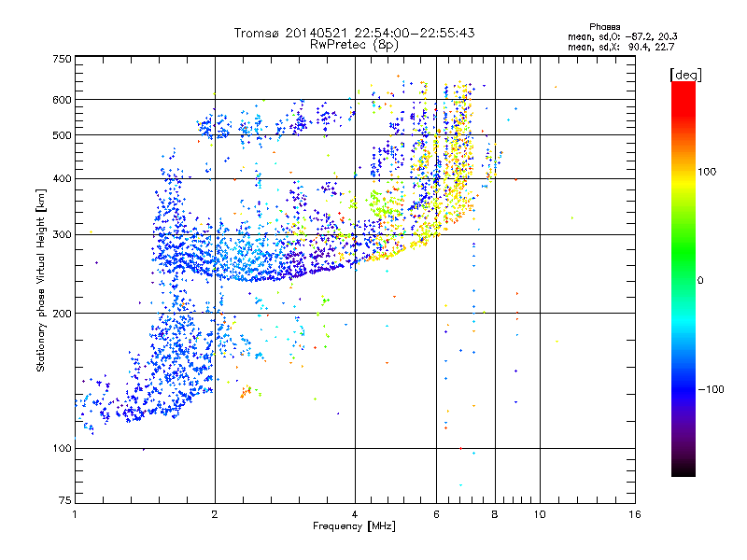The height and width of the screenshot is (560, 747).
Task: Click the x-axis tick label "8"
Action: (x=495, y=514)
